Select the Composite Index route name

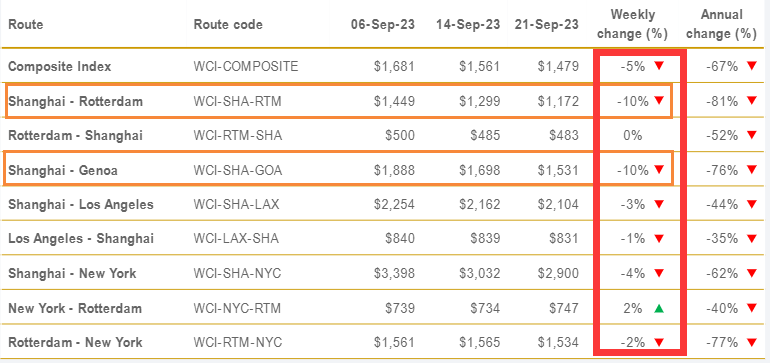[x=60, y=66]
